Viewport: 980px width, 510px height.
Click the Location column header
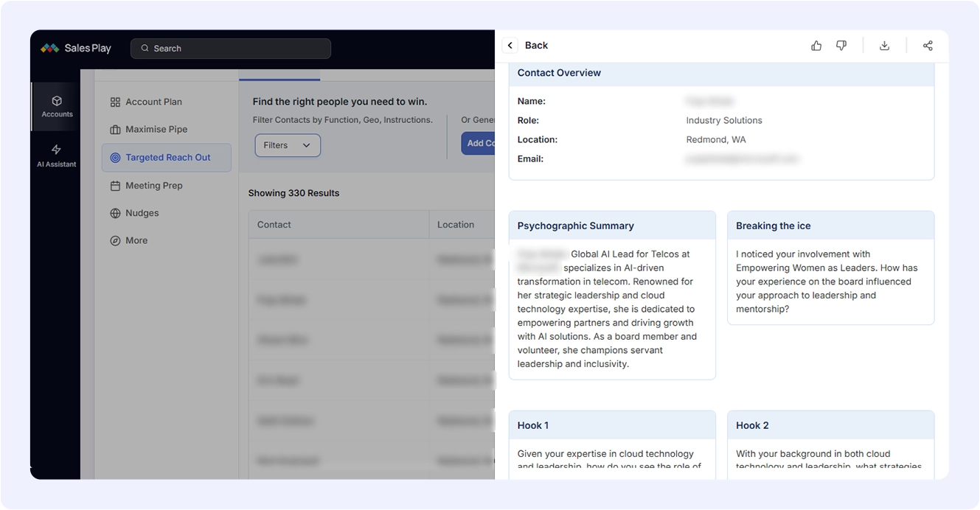456,225
